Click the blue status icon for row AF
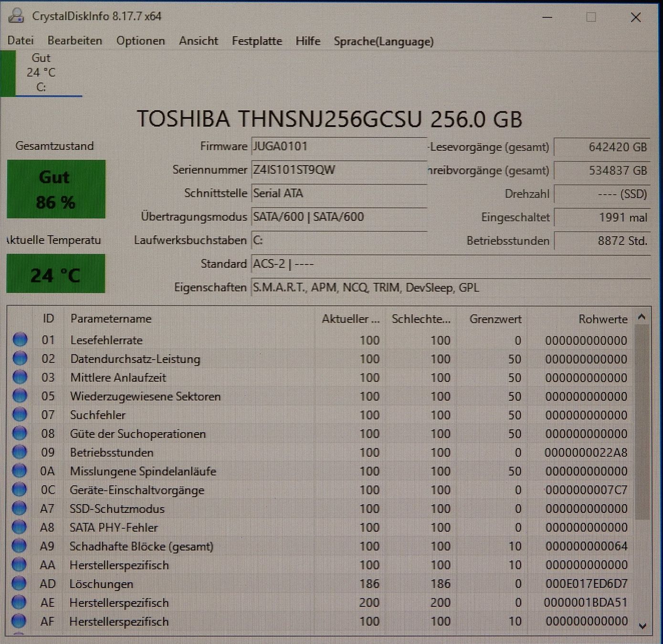Viewport: 663px width, 644px height. click(x=19, y=621)
